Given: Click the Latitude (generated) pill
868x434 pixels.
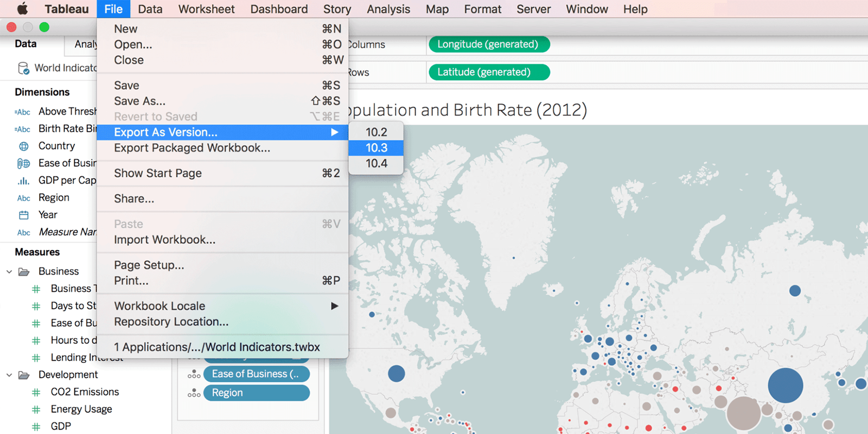Looking at the screenshot, I should tap(489, 72).
